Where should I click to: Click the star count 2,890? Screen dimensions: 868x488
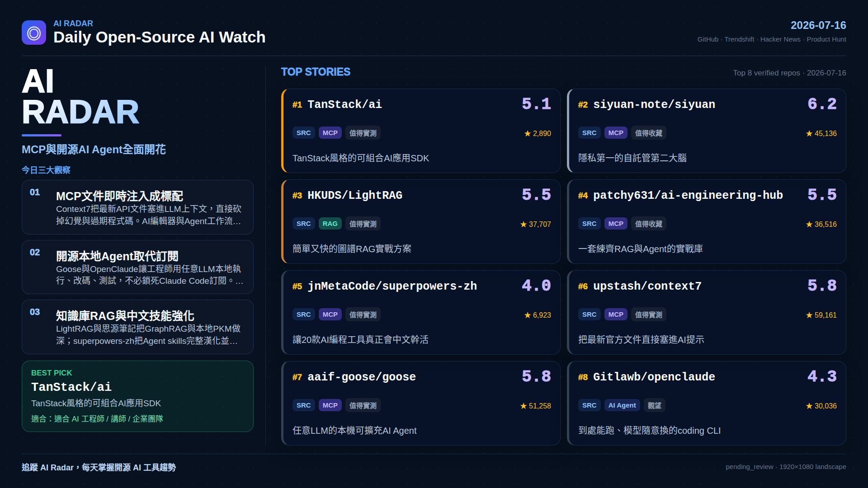point(538,133)
